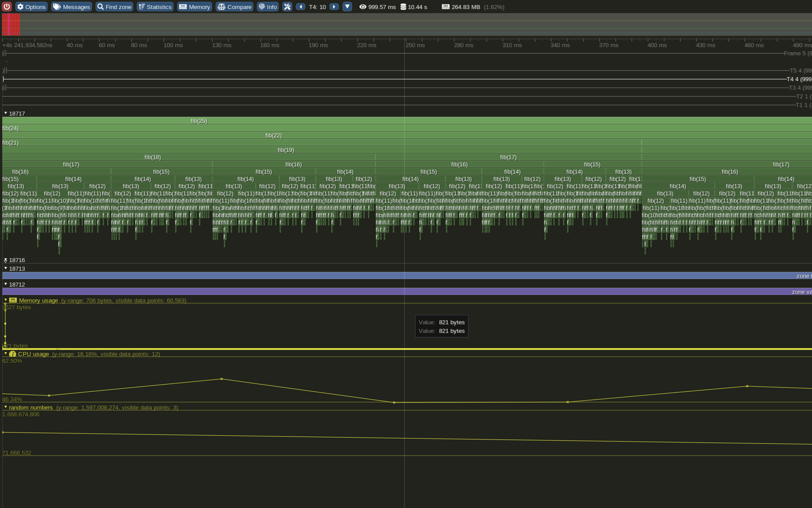The height and width of the screenshot is (508, 812).
Task: Collapse thread 18712
Action: pyautogui.click(x=6, y=284)
